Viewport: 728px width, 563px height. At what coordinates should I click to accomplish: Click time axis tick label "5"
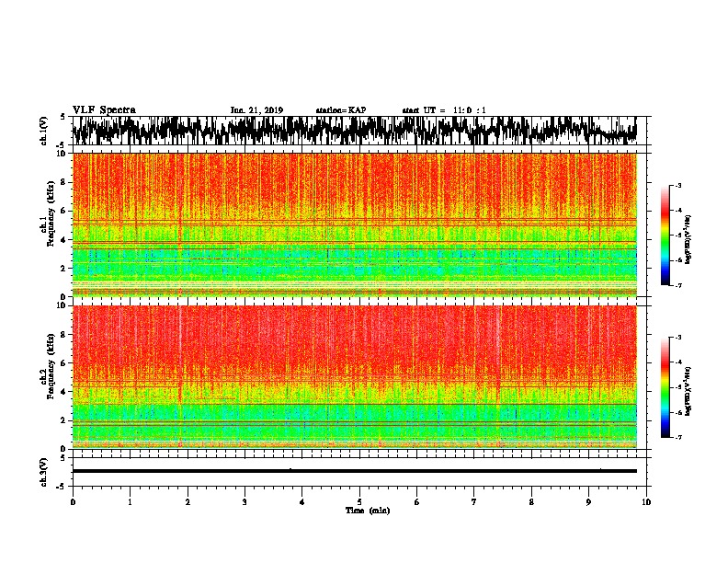coord(359,502)
